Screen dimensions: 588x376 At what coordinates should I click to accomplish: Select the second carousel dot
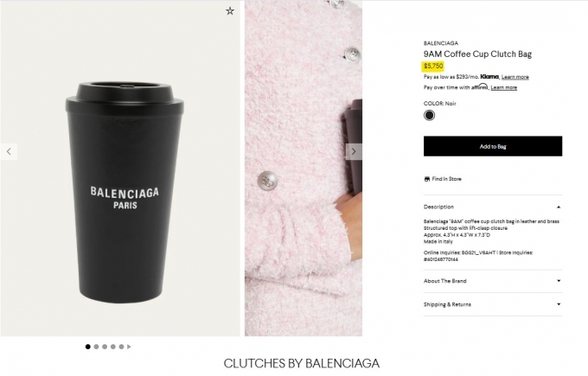point(96,347)
